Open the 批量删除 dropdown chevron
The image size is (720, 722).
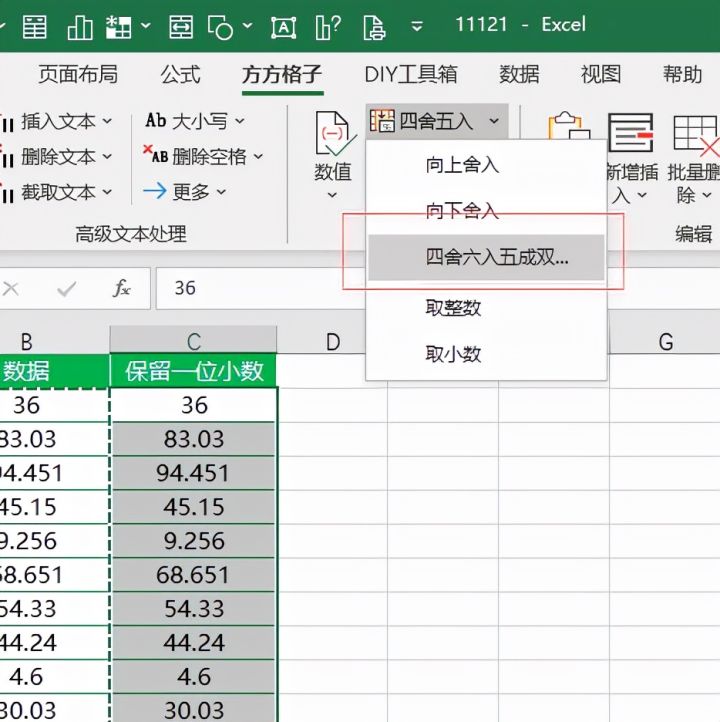coord(707,195)
